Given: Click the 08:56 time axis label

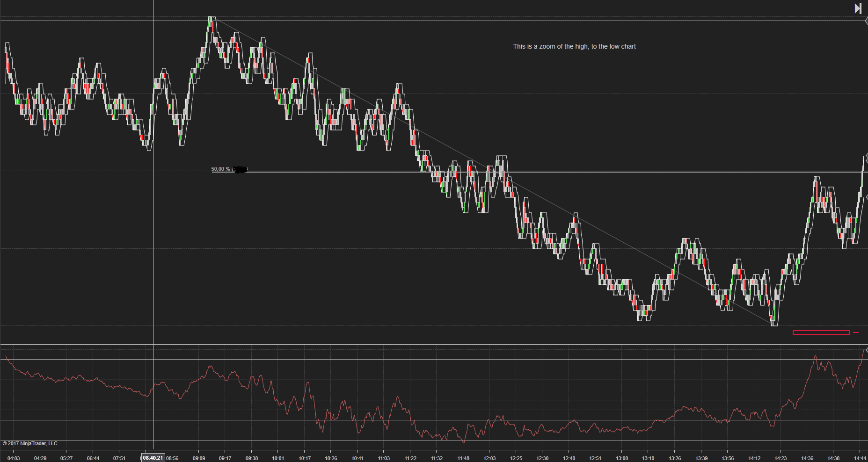Looking at the screenshot, I should [172, 458].
